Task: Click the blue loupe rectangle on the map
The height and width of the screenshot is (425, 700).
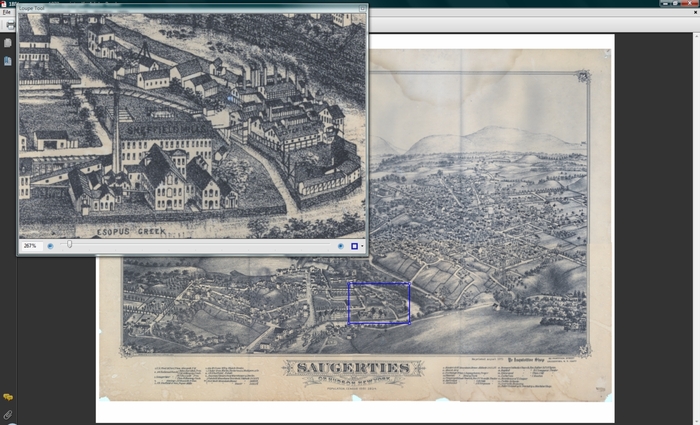Action: [x=379, y=303]
